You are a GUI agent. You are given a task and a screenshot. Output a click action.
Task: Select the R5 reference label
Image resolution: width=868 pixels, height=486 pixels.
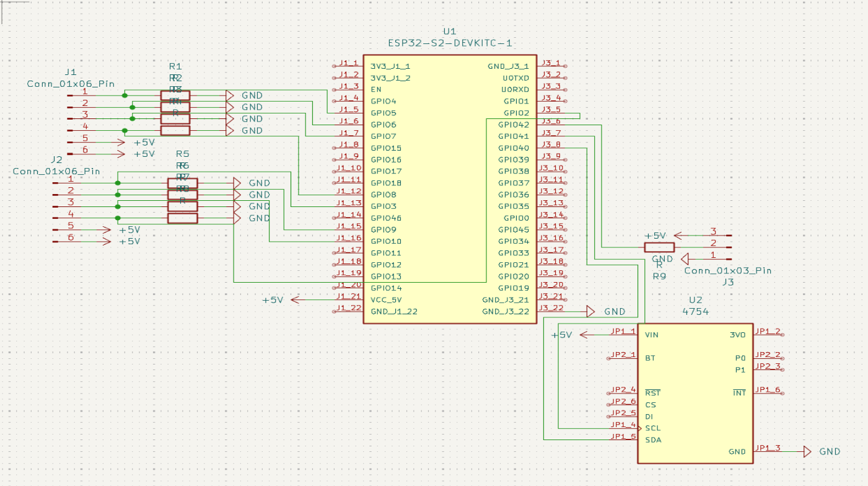pyautogui.click(x=183, y=154)
